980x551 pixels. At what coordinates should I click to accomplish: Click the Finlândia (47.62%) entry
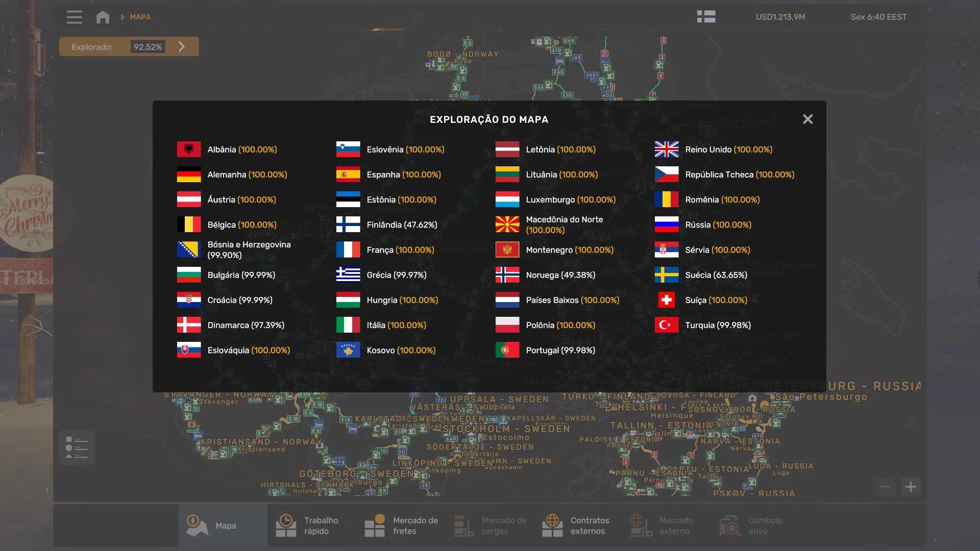pyautogui.click(x=401, y=224)
